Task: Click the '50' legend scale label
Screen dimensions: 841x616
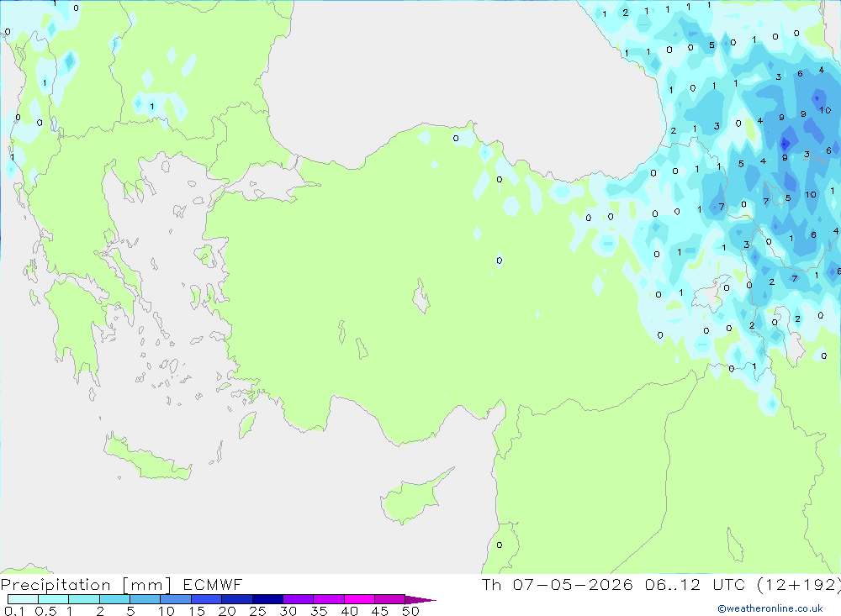Action: [410, 611]
